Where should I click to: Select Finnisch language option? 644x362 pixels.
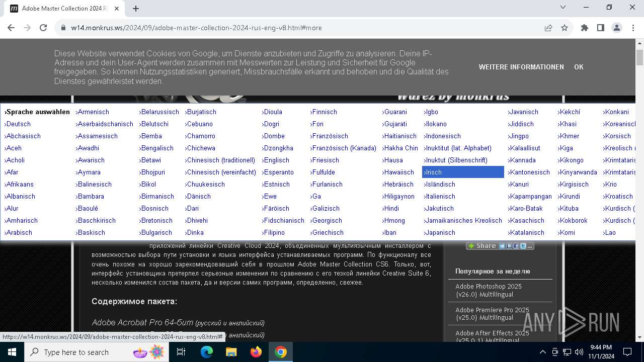point(324,112)
